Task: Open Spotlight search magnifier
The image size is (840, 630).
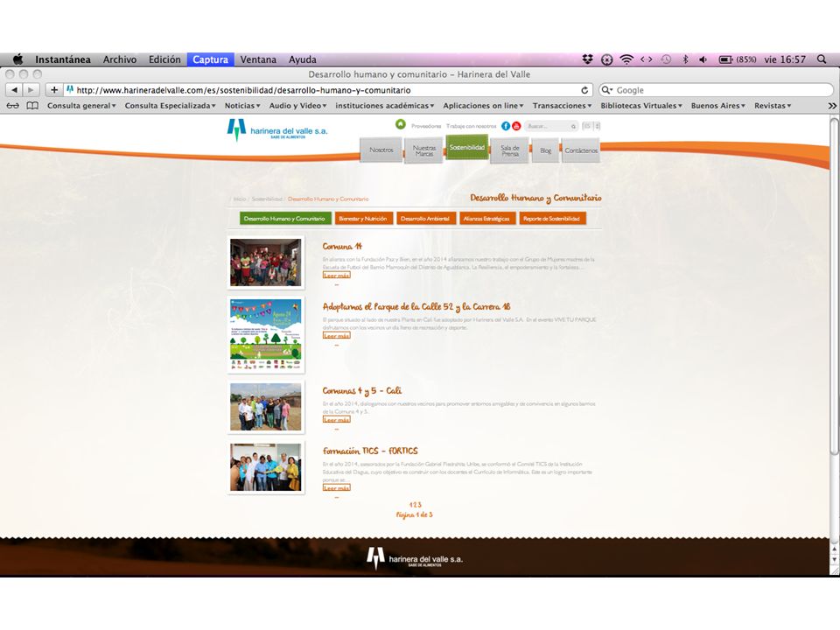Action: click(822, 59)
